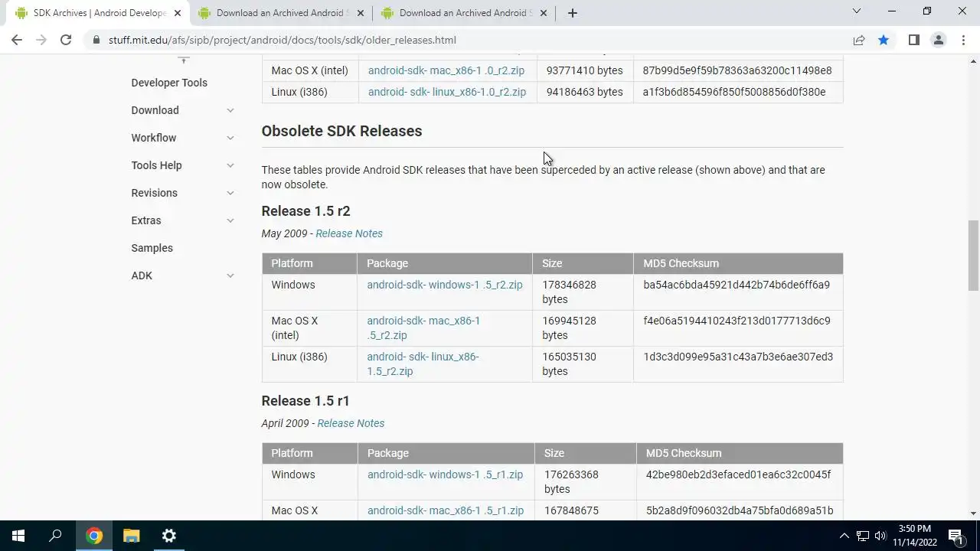Image resolution: width=980 pixels, height=551 pixels.
Task: Open the Download sidebar section
Action: pos(155,110)
